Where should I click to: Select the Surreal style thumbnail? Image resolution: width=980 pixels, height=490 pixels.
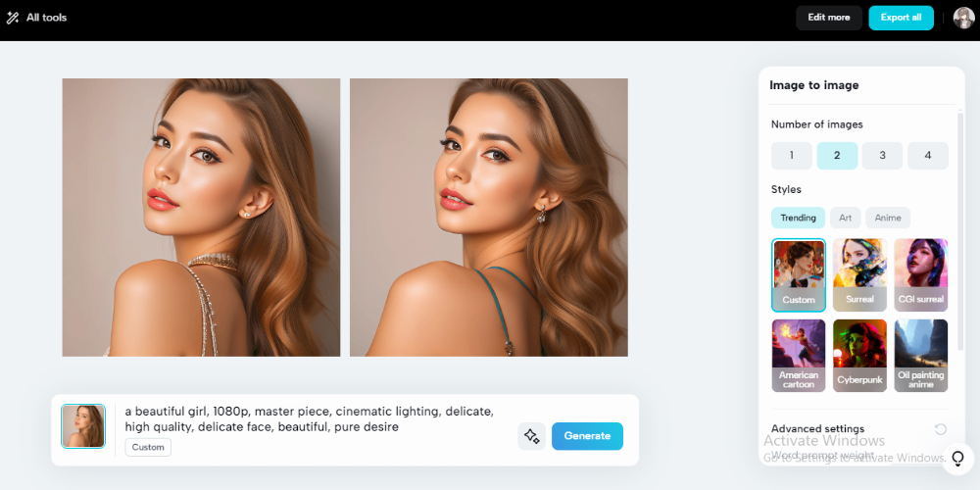859,275
